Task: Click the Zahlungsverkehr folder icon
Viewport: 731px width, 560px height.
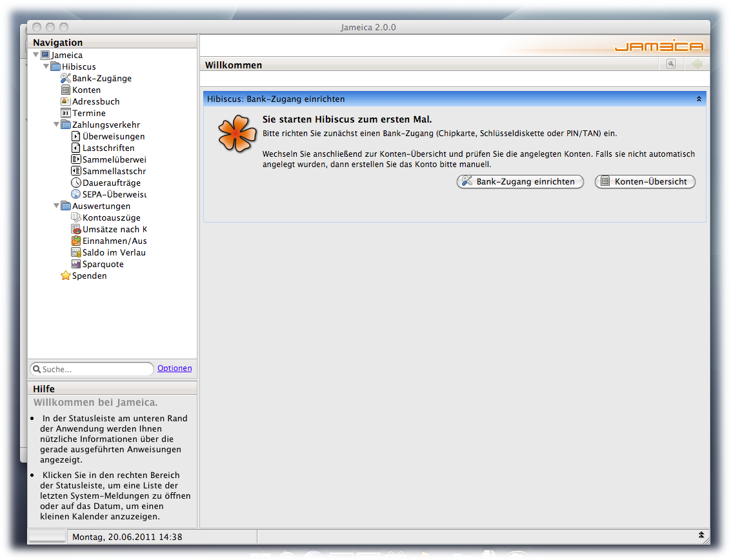Action: [x=66, y=125]
